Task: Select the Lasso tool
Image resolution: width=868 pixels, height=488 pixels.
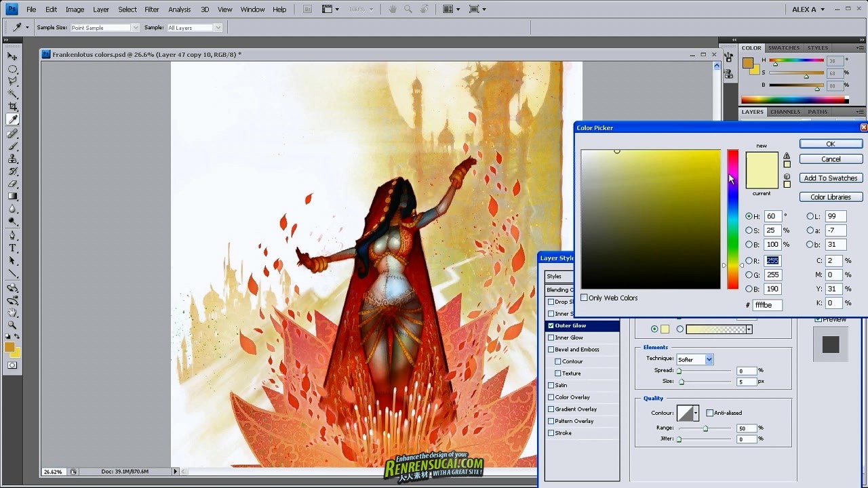Action: 12,81
